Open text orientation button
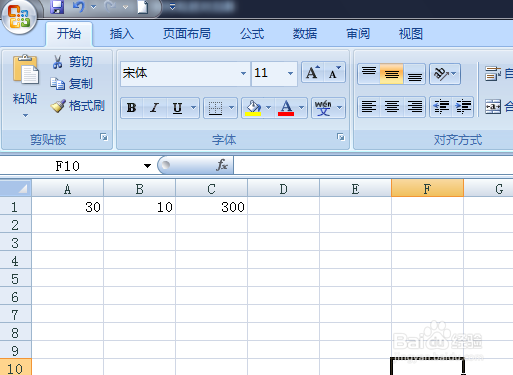The height and width of the screenshot is (375, 513). coord(445,74)
